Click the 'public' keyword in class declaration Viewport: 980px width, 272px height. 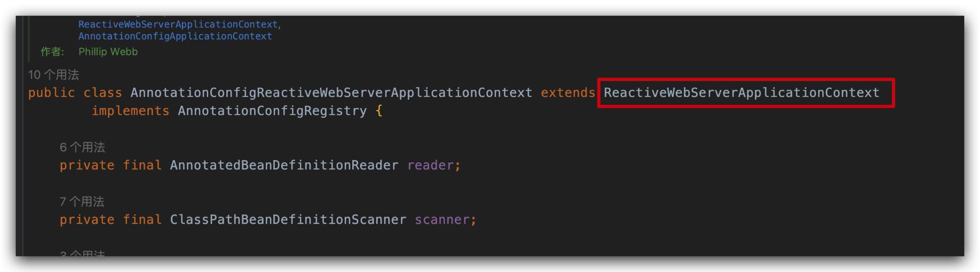(x=51, y=93)
